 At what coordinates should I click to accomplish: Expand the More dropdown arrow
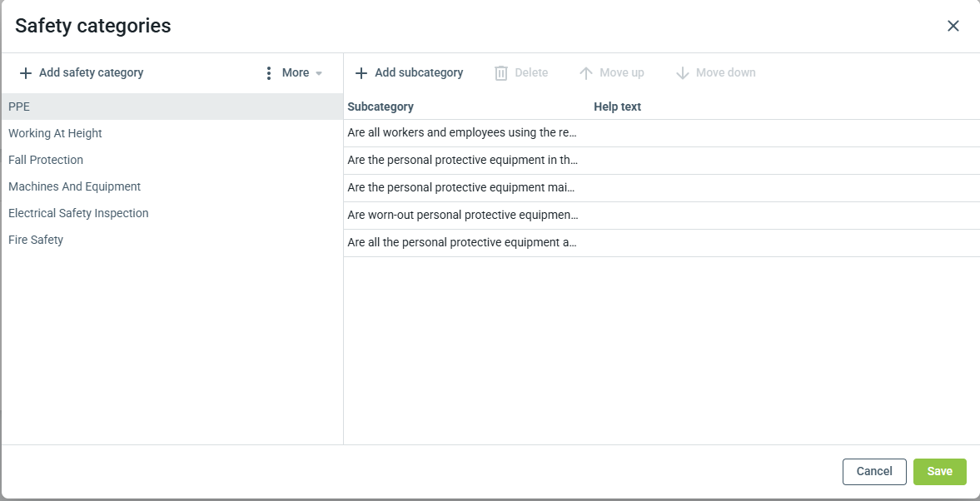319,73
